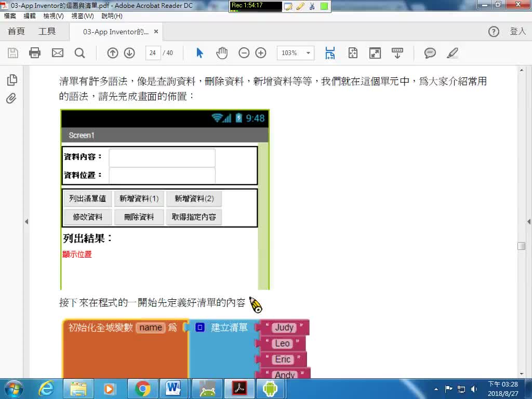Click the scrollbar down arrow
The width and height of the screenshot is (532, 399).
click(x=522, y=374)
